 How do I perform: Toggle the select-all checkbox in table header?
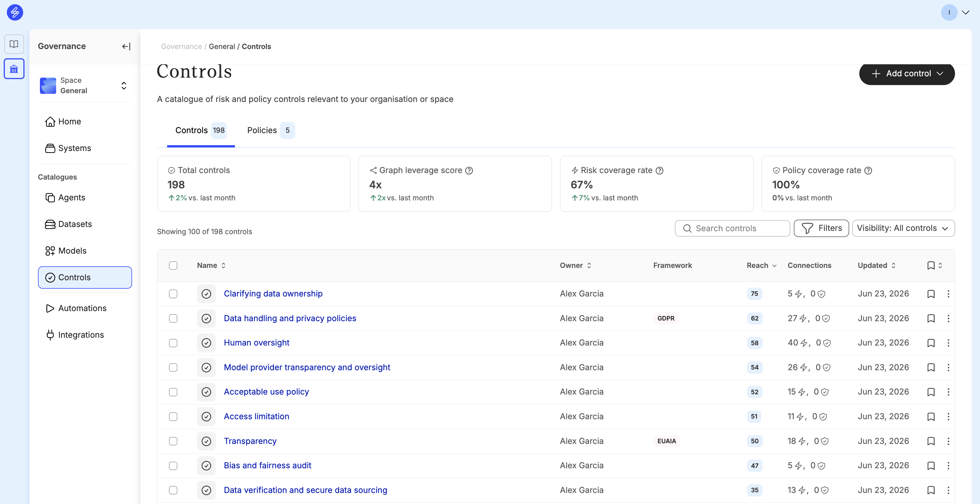[173, 266]
